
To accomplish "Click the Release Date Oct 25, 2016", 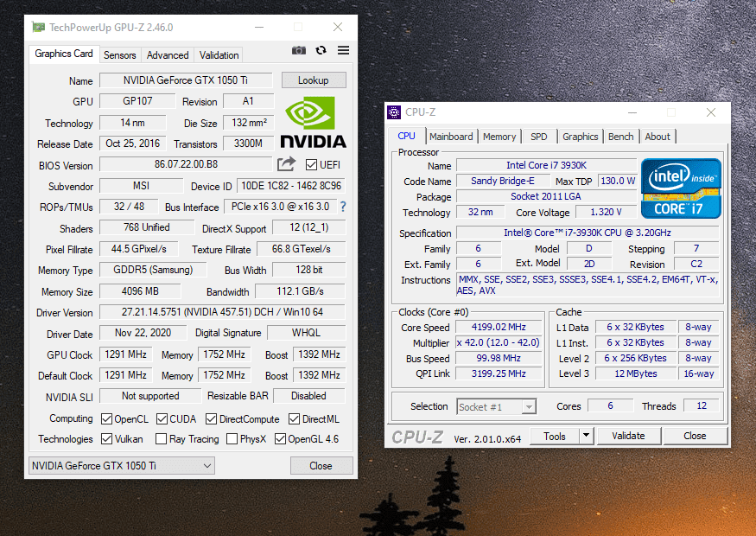I will pos(132,144).
